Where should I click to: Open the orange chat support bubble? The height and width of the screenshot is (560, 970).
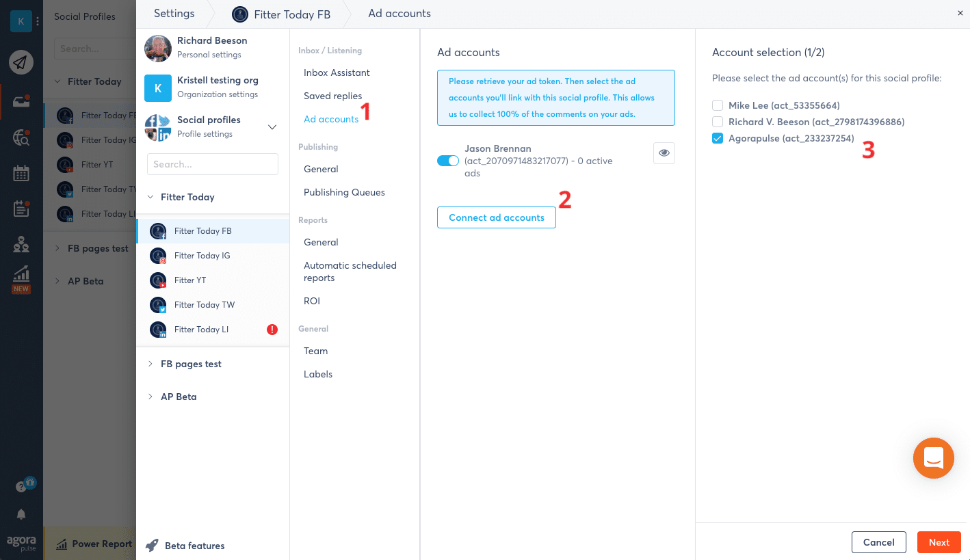pos(934,458)
